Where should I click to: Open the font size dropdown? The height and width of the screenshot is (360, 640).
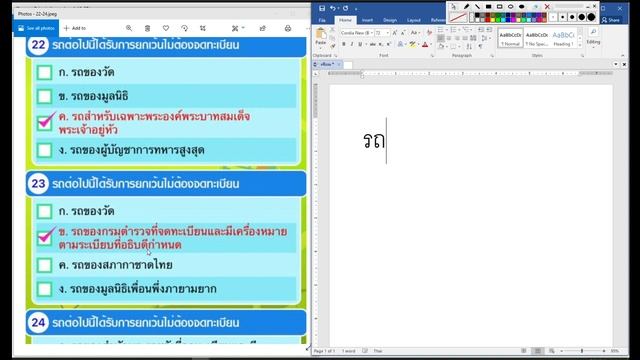pyautogui.click(x=388, y=33)
